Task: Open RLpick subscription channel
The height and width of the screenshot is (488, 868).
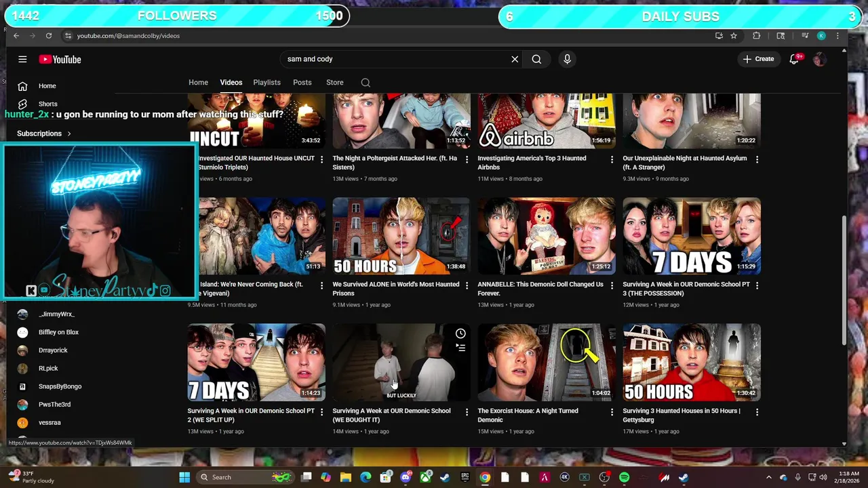Action: point(48,369)
